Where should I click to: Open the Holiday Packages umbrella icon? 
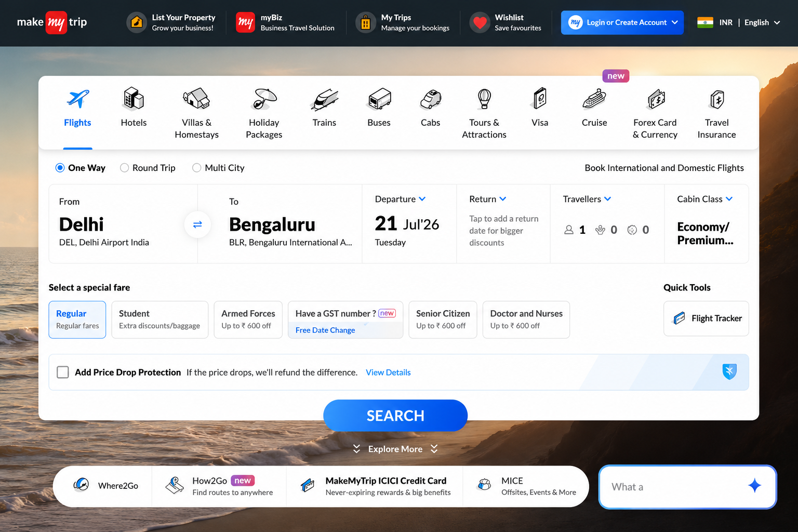tap(264, 99)
